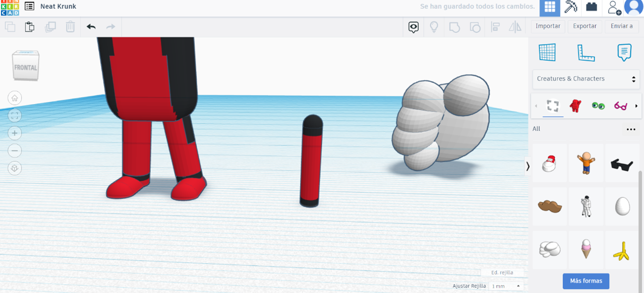Click the Undo arrow icon

[x=91, y=27]
